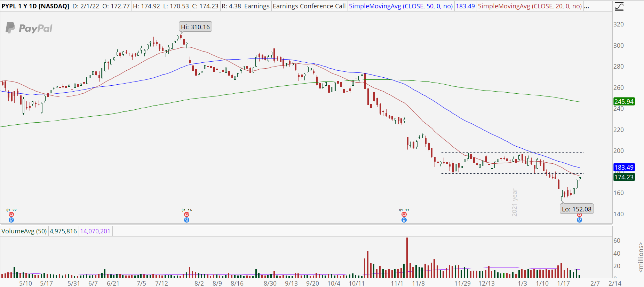This screenshot has height=287, width=644.
Task: Click the R: 4.38 range value
Action: [x=231, y=6]
